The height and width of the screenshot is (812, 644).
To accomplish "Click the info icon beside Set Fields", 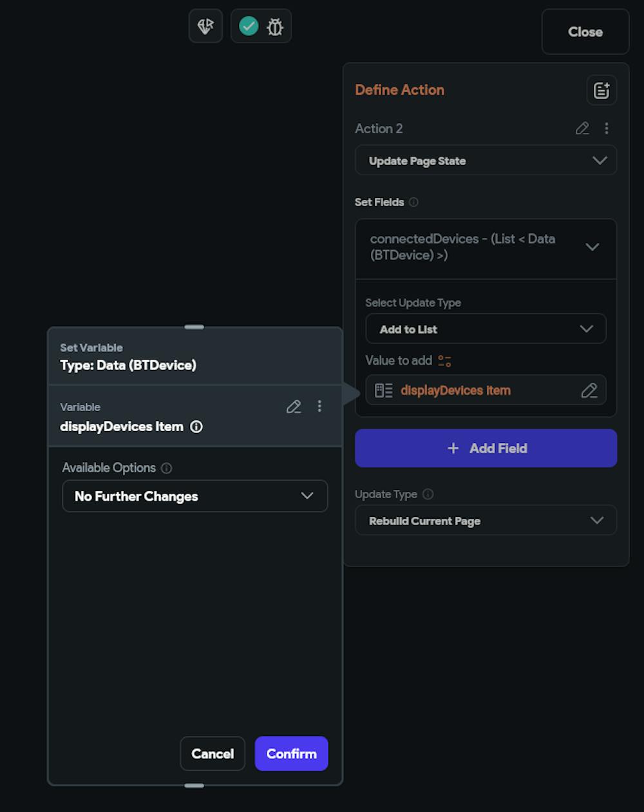I will click(x=413, y=202).
